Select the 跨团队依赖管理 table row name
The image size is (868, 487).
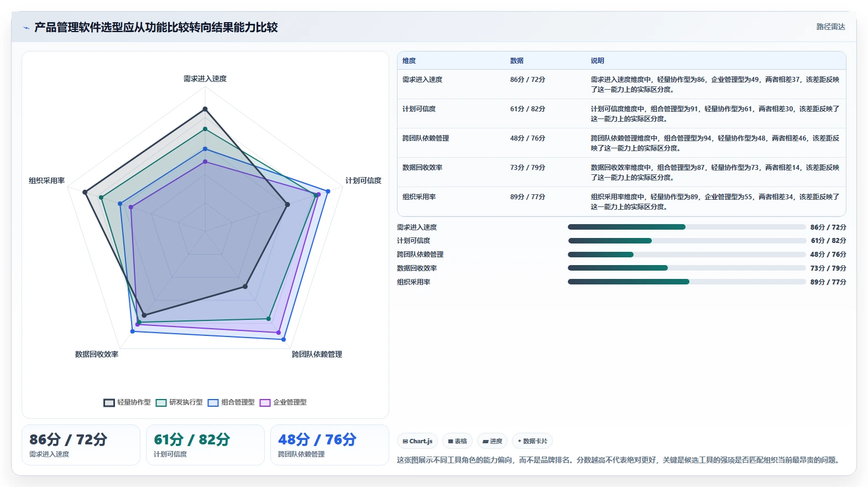coord(426,138)
